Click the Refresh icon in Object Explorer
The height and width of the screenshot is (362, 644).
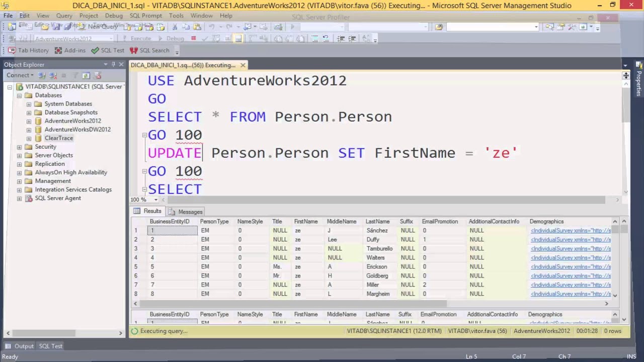point(86,75)
